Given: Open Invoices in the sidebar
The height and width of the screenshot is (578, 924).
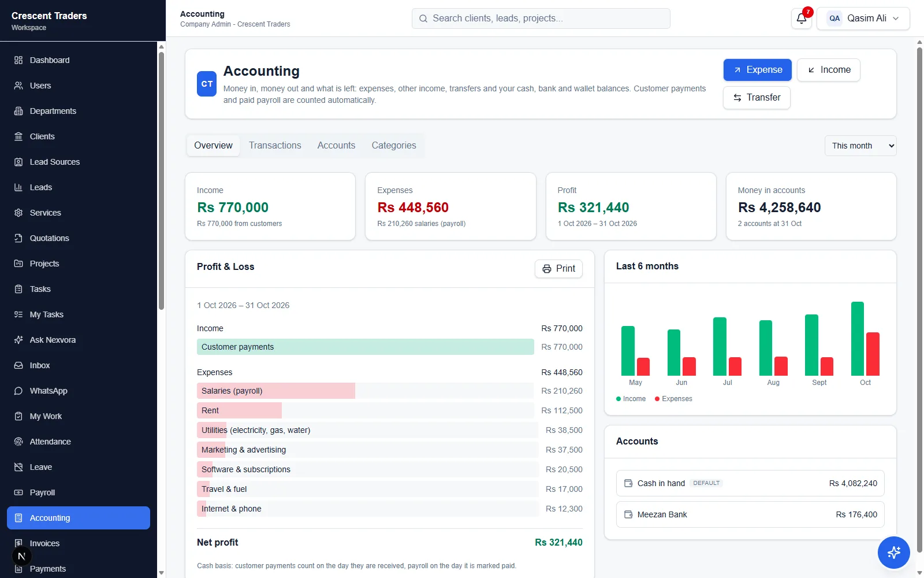Looking at the screenshot, I should coord(79,543).
